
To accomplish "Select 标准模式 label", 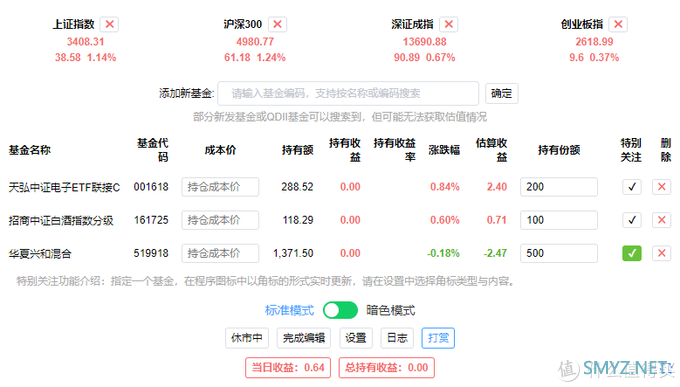I will (289, 311).
